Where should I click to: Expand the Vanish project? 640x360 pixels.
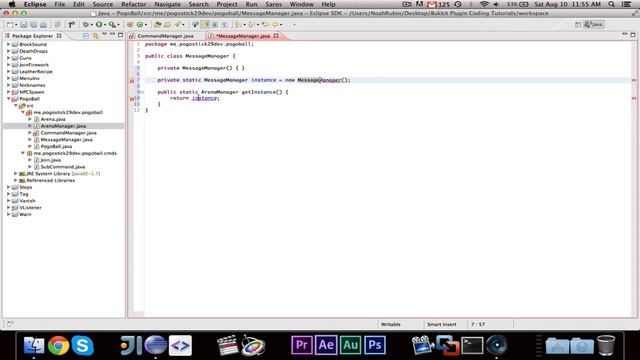9,201
